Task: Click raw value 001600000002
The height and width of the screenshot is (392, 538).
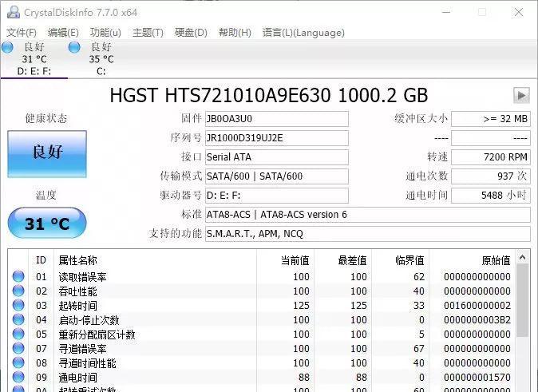Action: point(477,306)
